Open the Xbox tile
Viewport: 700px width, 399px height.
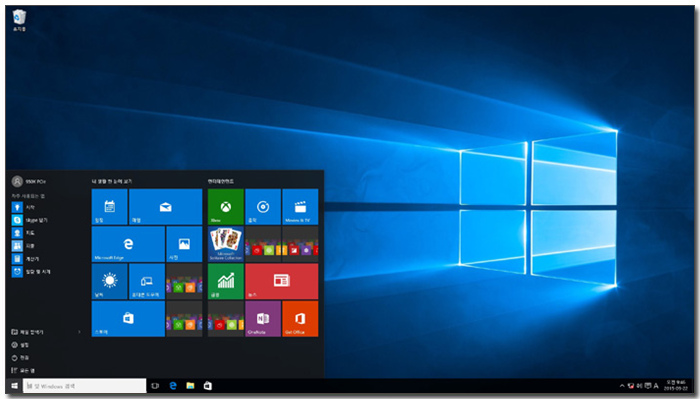225,207
